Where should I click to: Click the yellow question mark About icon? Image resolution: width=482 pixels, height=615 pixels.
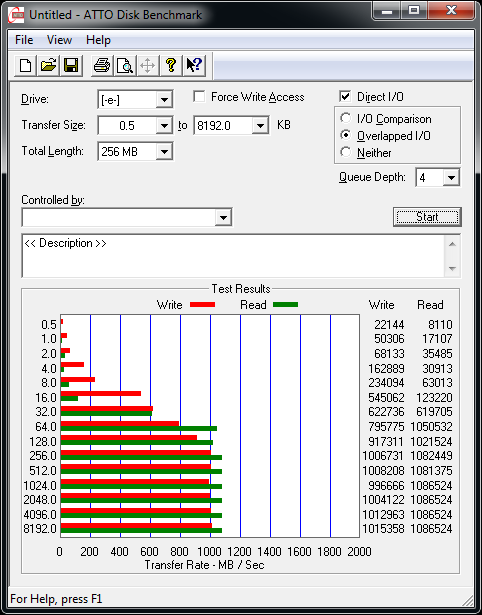coord(171,65)
